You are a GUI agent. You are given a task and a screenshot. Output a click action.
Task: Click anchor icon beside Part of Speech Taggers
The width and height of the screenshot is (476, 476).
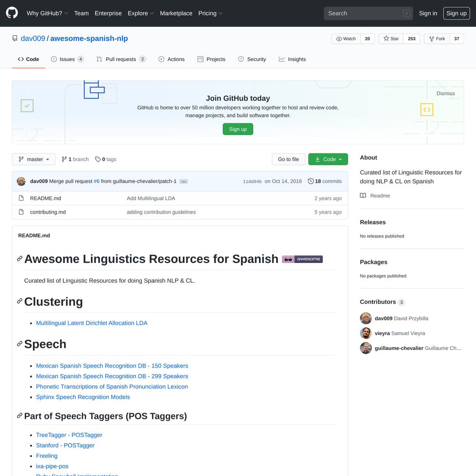[20, 416]
